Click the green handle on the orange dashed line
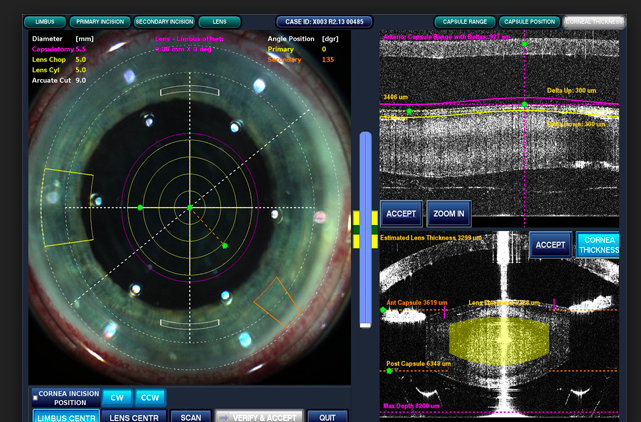 point(224,245)
